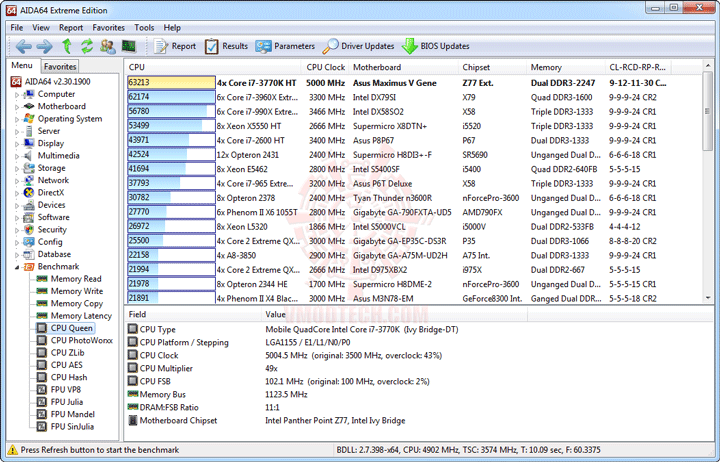
Task: Open Parameters from the toolbar
Action: click(x=285, y=46)
